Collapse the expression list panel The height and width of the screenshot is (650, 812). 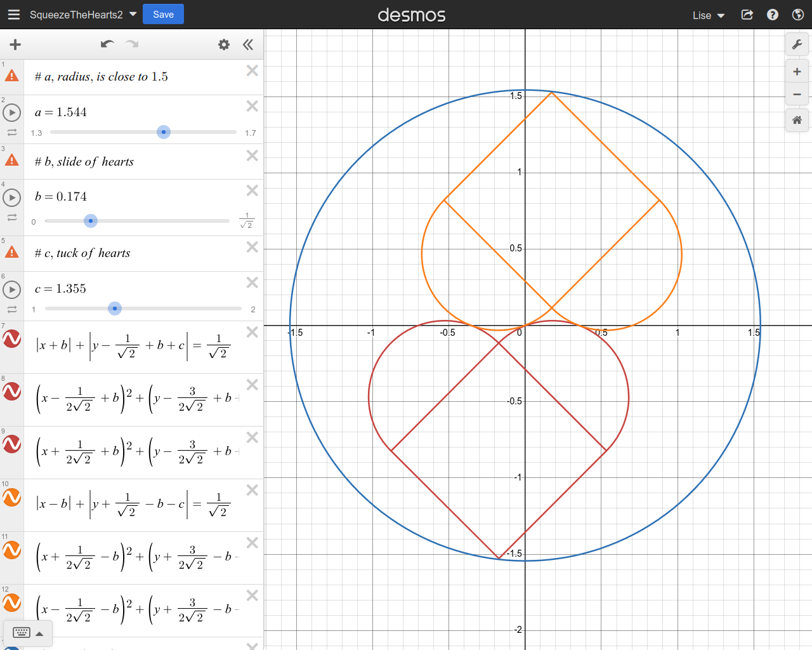248,44
